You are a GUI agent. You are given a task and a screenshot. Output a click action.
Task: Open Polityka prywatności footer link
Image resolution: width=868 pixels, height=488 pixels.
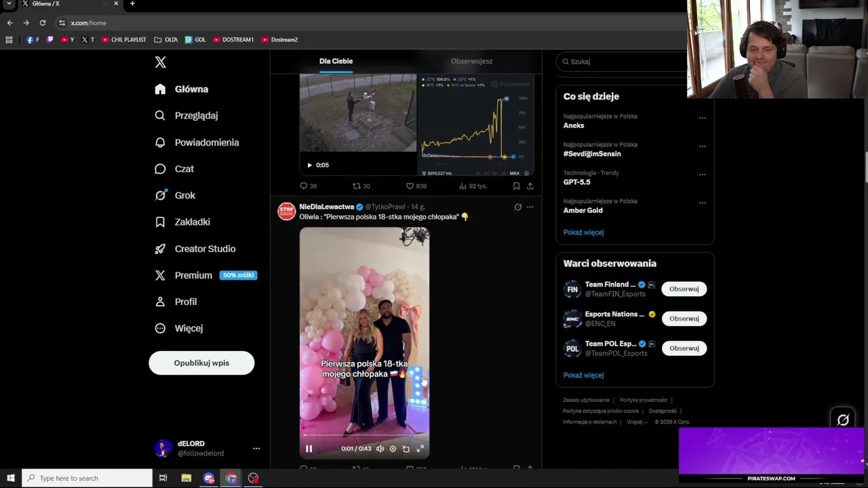644,400
